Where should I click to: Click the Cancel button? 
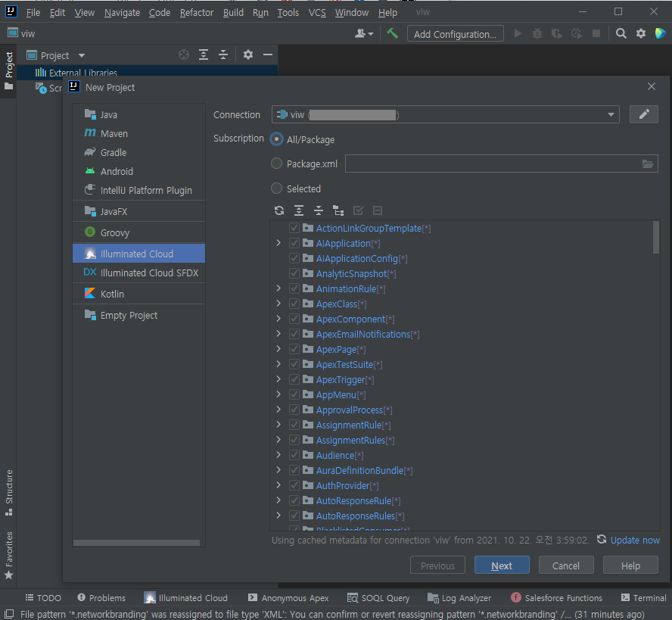(566, 565)
